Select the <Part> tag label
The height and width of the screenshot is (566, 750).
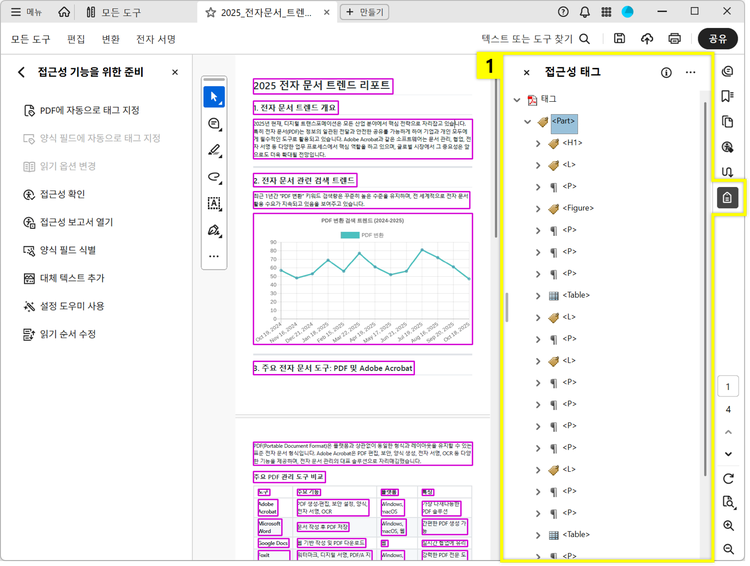[x=564, y=122]
